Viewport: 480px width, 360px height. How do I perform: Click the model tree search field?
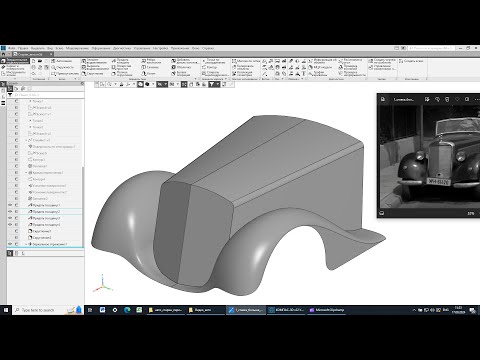(x=48, y=95)
